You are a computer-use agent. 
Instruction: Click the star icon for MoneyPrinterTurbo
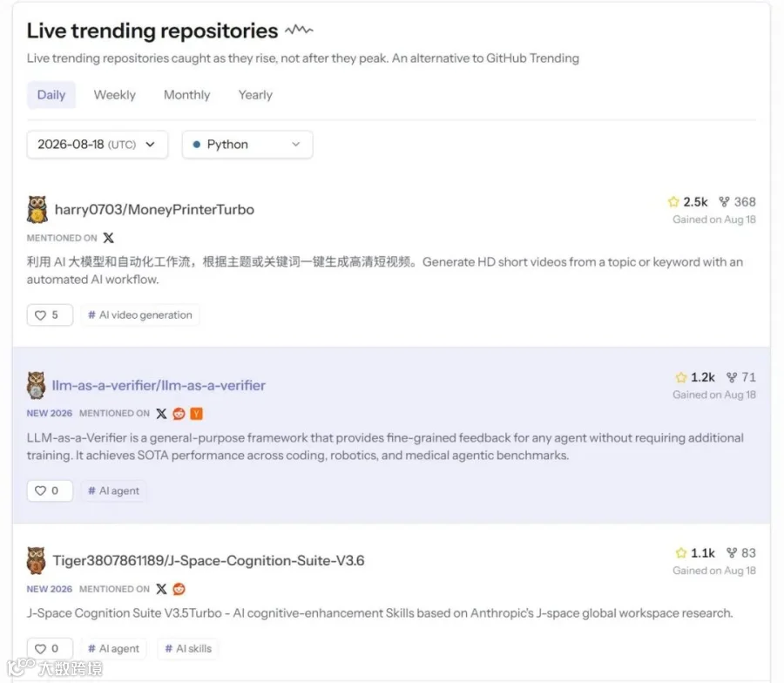click(x=673, y=201)
